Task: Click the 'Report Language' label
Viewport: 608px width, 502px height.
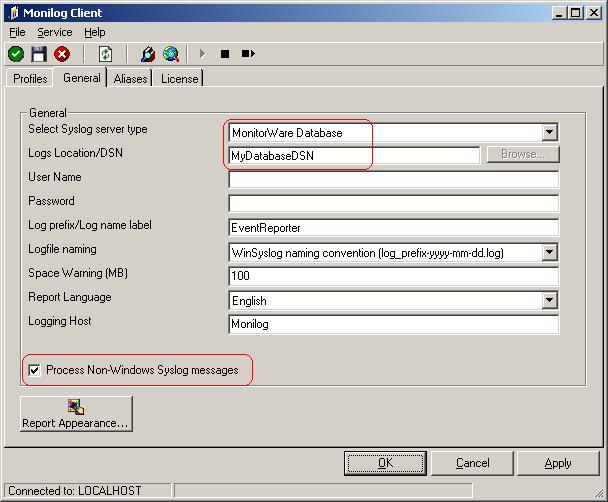Action: pos(70,297)
